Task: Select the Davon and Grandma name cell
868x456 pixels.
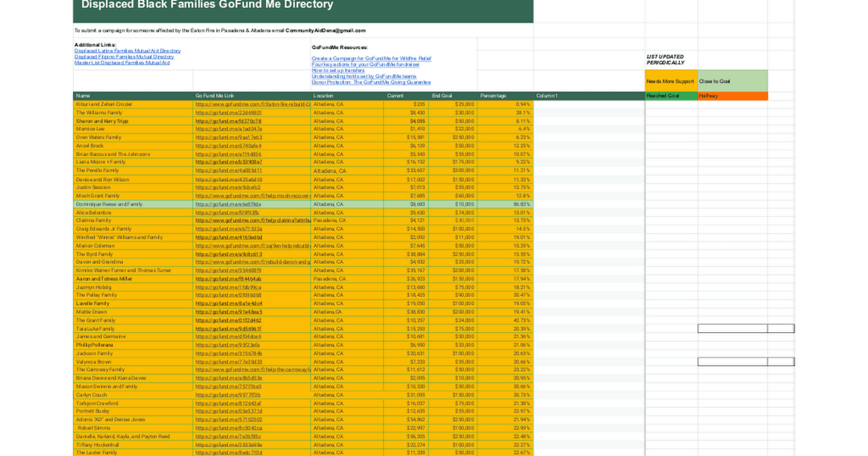Action: 133,262
